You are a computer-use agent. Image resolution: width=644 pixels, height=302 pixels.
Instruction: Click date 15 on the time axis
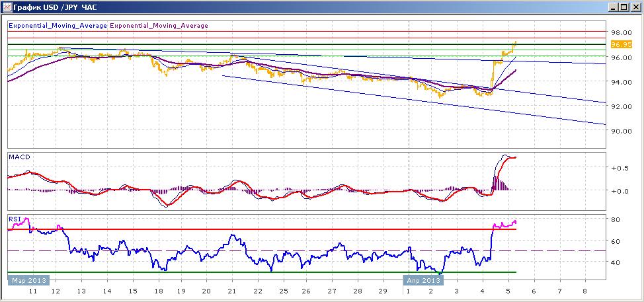tap(133, 291)
